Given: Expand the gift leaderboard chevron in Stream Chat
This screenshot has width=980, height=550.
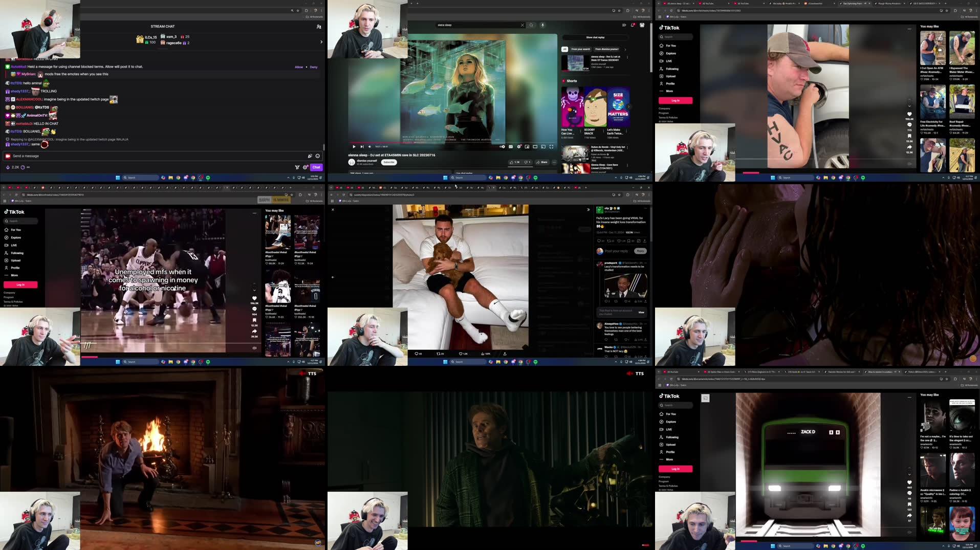Looking at the screenshot, I should (x=321, y=42).
